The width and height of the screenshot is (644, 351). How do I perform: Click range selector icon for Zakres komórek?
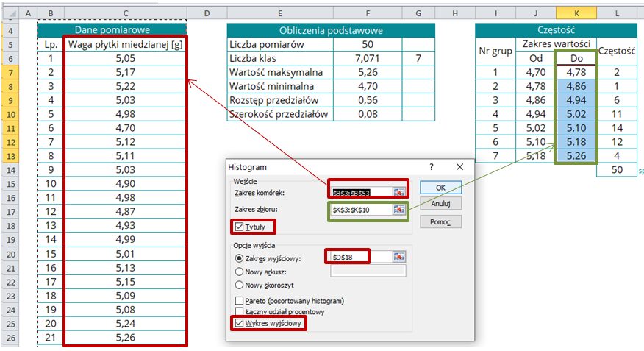click(399, 191)
